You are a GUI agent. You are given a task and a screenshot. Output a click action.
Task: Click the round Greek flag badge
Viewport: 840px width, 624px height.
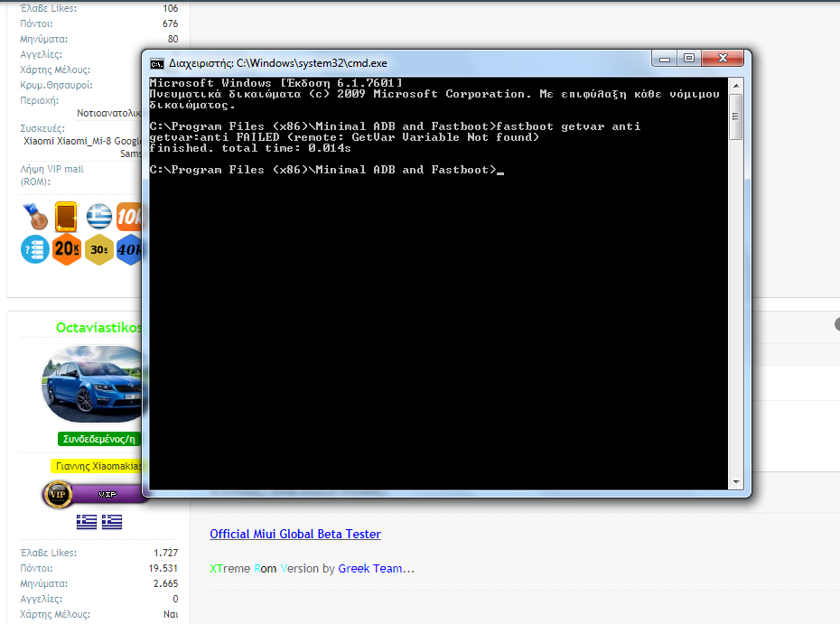click(99, 217)
